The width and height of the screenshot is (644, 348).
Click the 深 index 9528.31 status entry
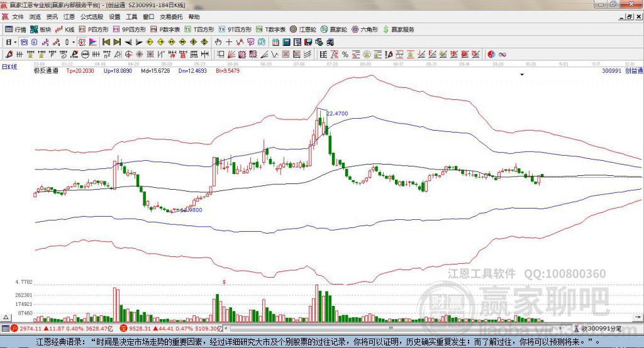coord(171,329)
